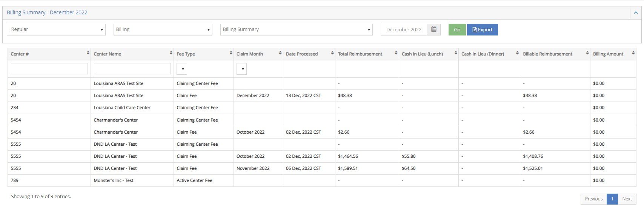Open the Regular claim type dropdown
Image resolution: width=644 pixels, height=211 pixels.
click(56, 29)
